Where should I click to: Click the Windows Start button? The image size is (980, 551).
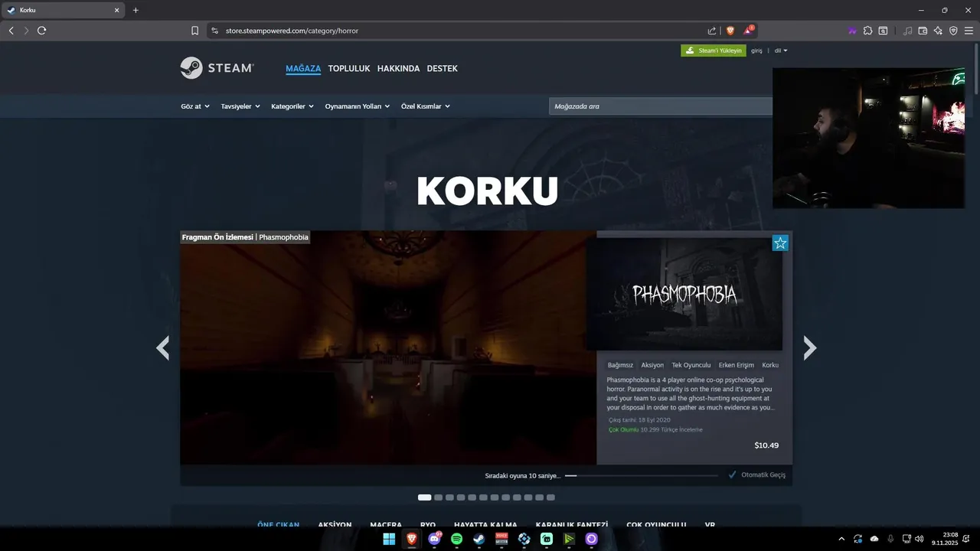[389, 539]
